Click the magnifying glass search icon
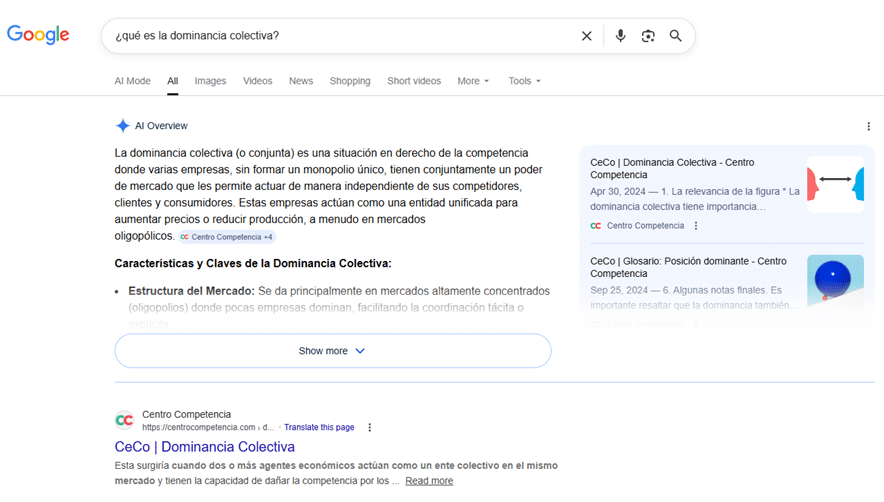The image size is (884, 502). 676,36
